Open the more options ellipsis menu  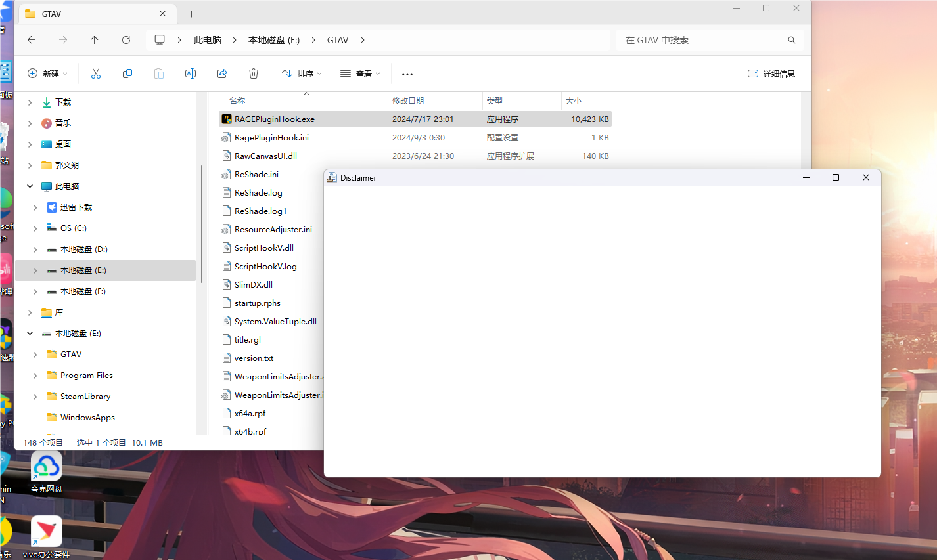click(407, 74)
